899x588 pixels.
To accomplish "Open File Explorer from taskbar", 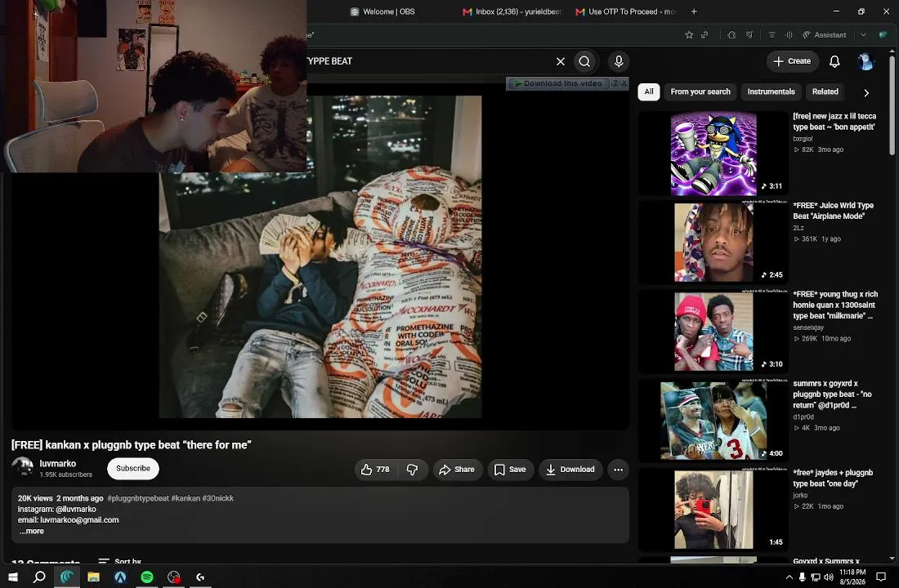I will pyautogui.click(x=93, y=577).
